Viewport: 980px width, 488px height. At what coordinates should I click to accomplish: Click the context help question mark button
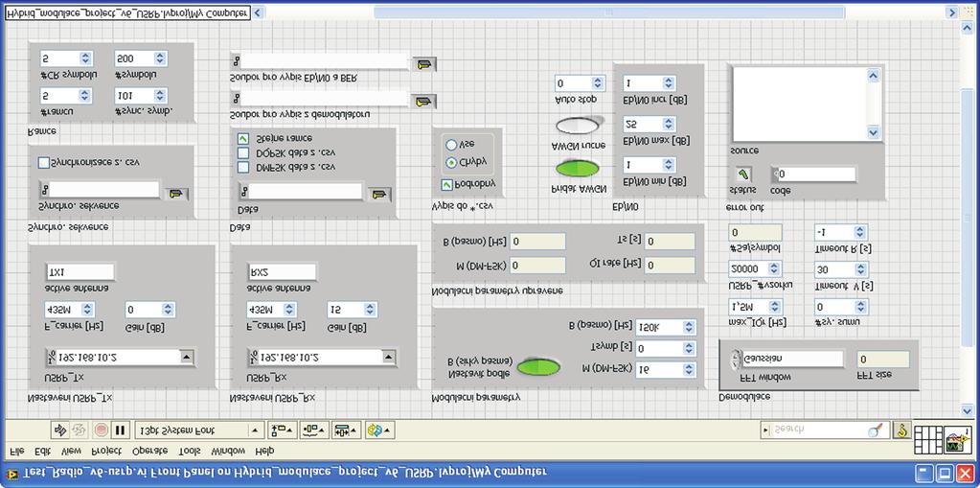pyautogui.click(x=901, y=430)
